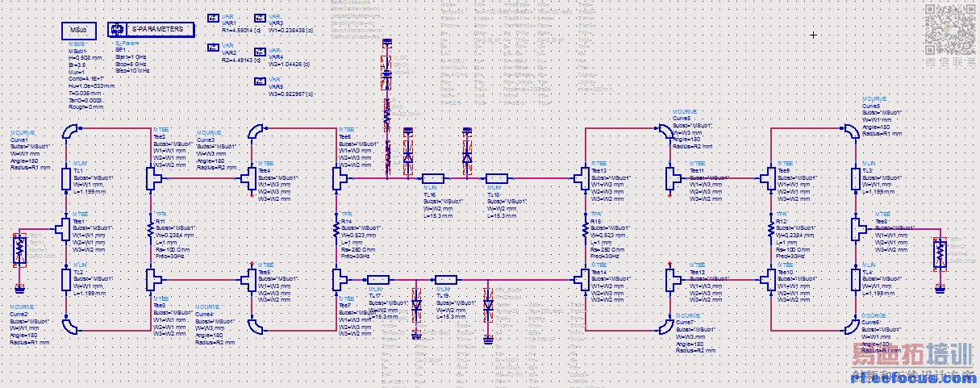Select the Tee12 MTEE junction symbol

pyautogui.click(x=675, y=279)
